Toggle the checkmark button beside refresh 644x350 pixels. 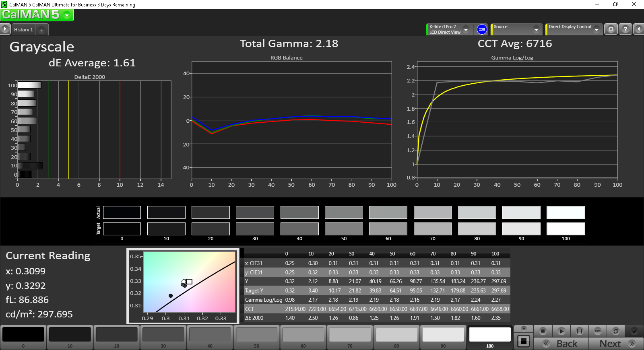[x=634, y=331]
